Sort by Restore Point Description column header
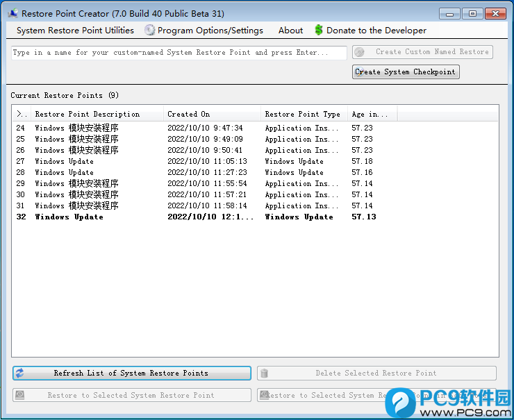514x420 pixels. (97, 114)
